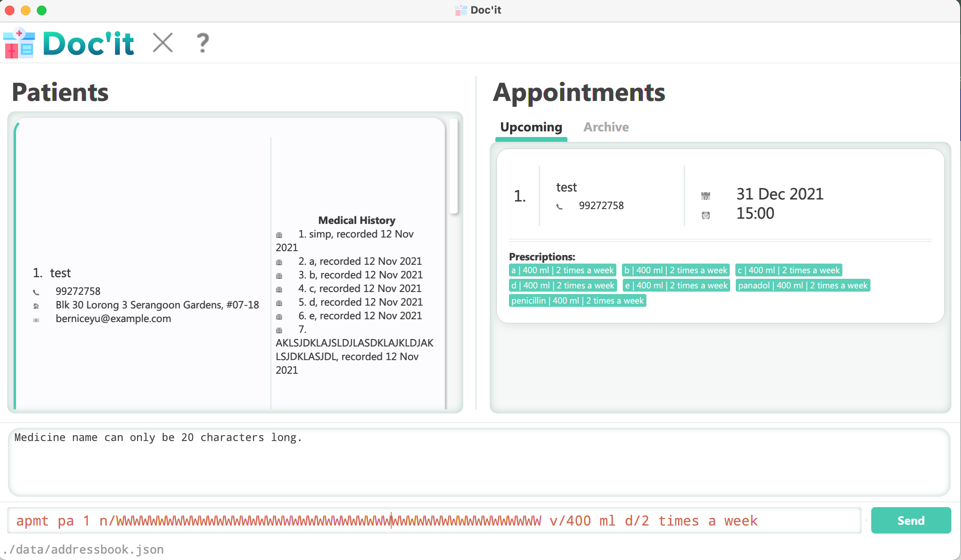Click on the patient name test
961x560 pixels.
tap(61, 273)
